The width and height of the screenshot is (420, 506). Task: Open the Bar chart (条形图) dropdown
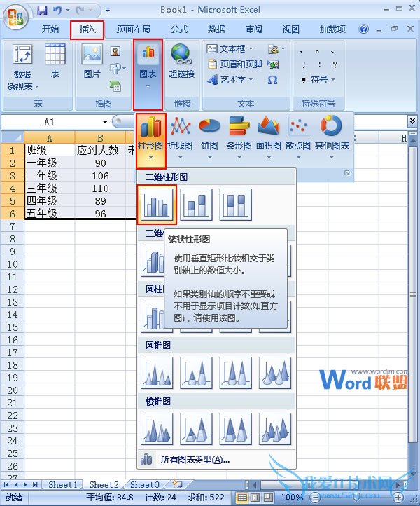point(239,139)
